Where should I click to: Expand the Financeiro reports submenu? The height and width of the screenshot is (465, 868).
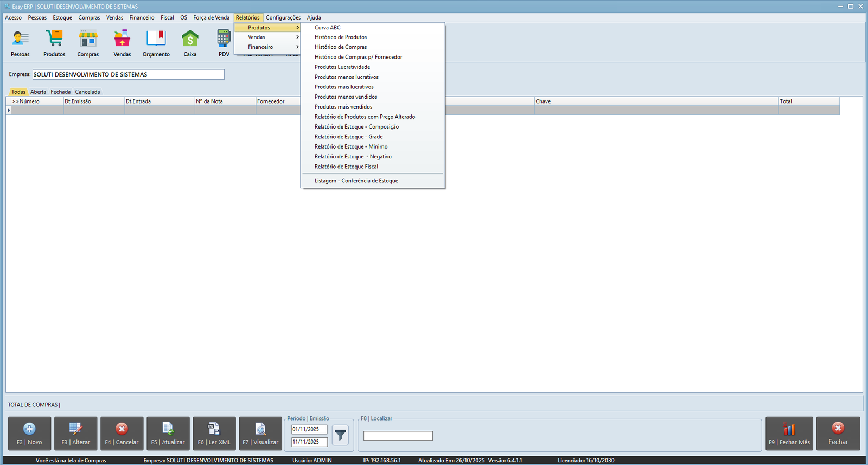pos(267,47)
